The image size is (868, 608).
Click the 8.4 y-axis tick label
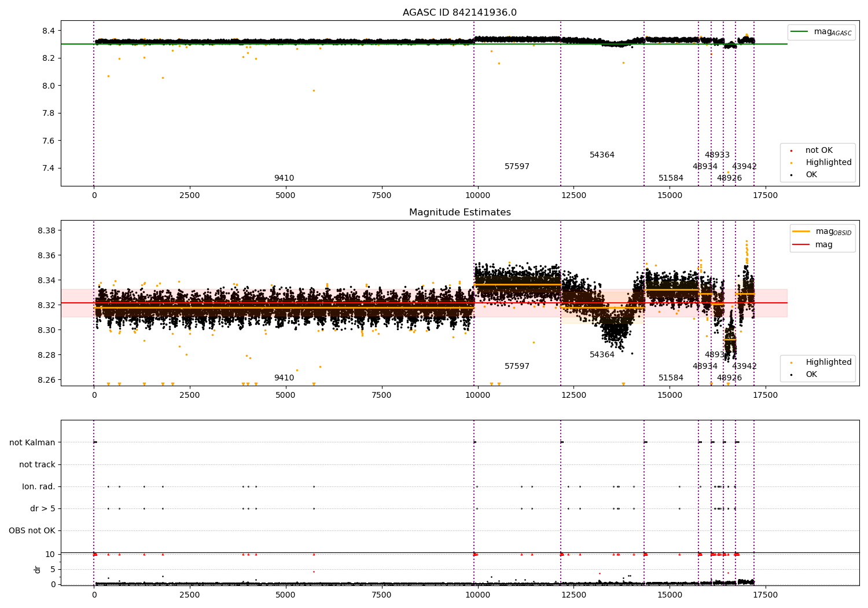[49, 31]
